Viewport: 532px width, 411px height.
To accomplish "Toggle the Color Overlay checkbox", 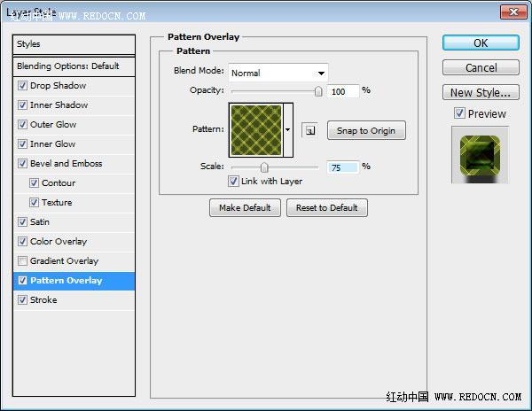I will [22, 241].
